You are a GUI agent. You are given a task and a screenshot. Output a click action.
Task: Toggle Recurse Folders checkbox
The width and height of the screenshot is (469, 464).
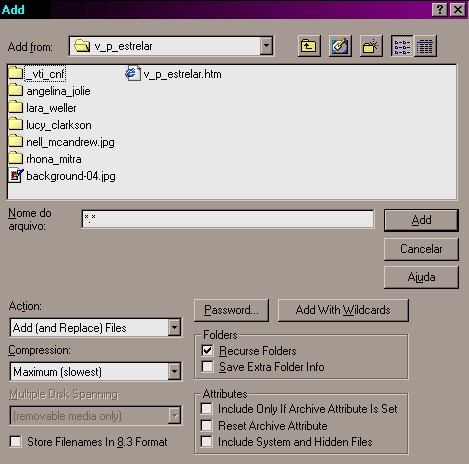click(207, 350)
